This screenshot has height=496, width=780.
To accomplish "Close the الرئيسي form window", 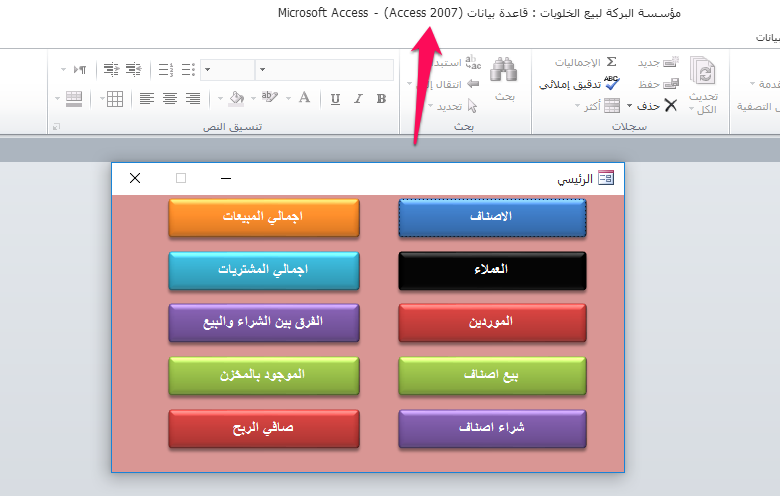I will pos(135,178).
